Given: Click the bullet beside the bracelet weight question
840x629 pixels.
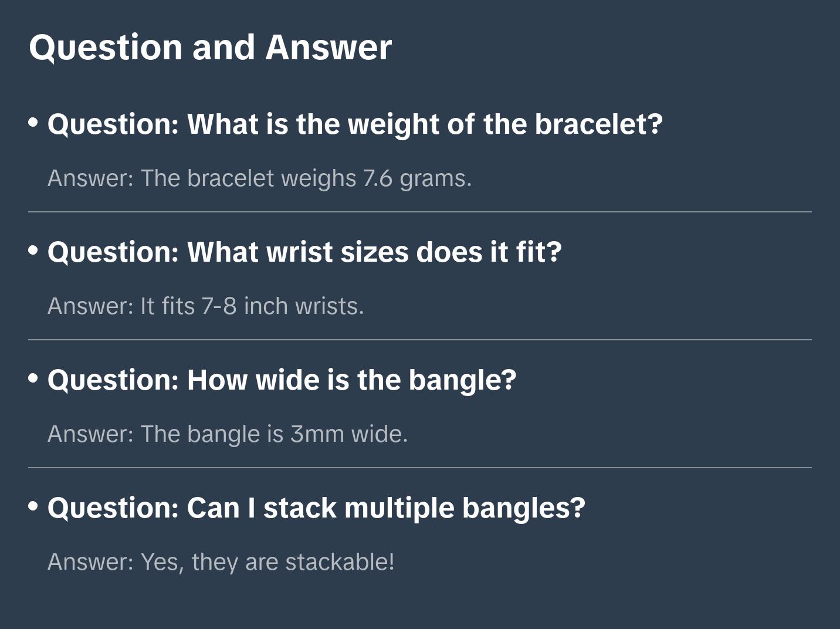Looking at the screenshot, I should (33, 123).
